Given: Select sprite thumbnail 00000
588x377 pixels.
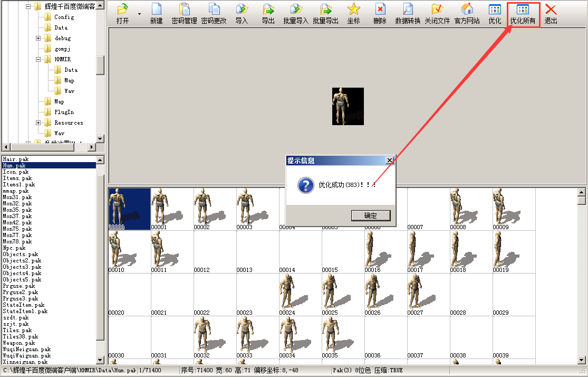Looking at the screenshot, I should pyautogui.click(x=129, y=209).
